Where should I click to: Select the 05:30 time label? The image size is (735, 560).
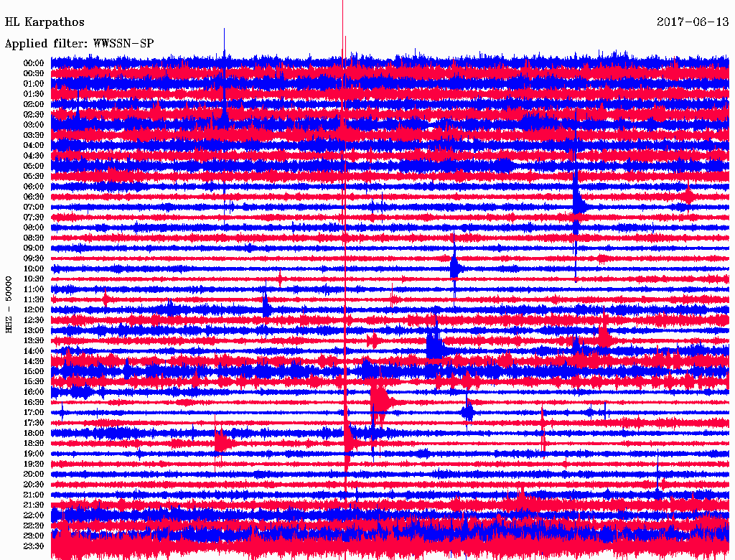pos(34,177)
